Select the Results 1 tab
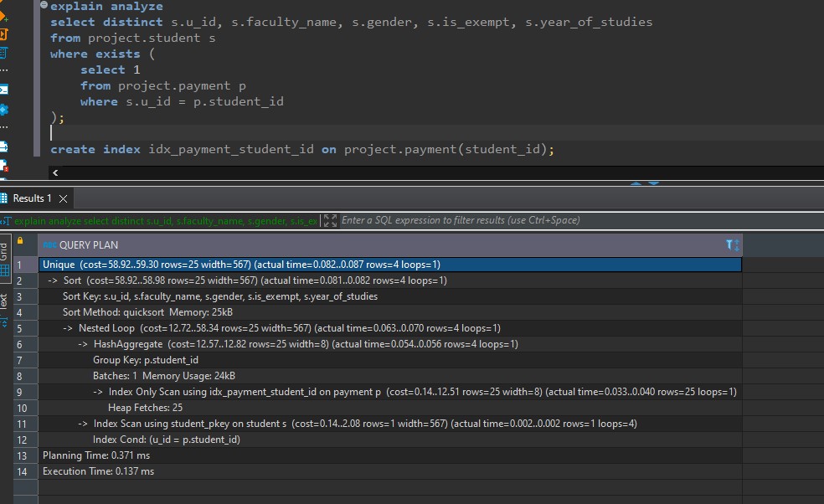The image size is (824, 504). click(32, 198)
